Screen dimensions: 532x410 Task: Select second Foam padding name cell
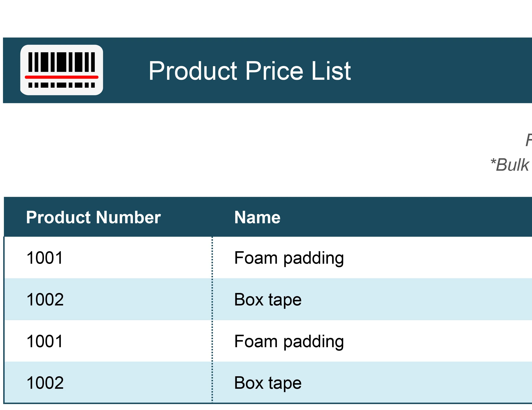coord(372,341)
